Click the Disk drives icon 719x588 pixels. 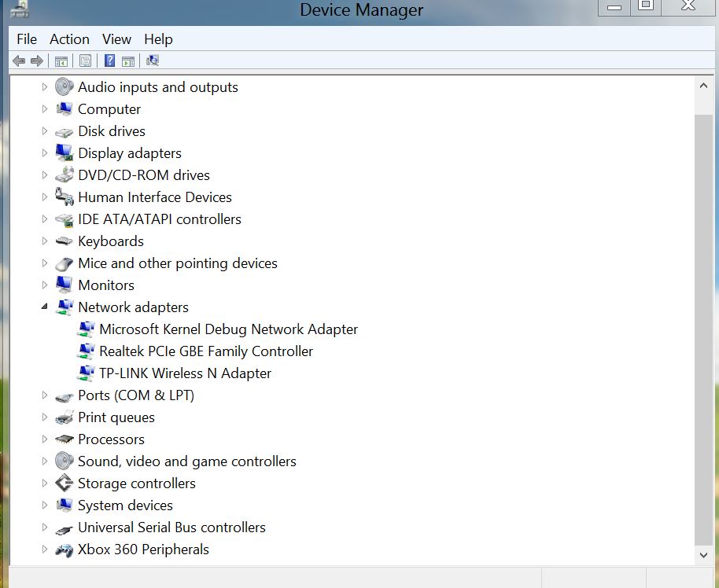pos(65,132)
